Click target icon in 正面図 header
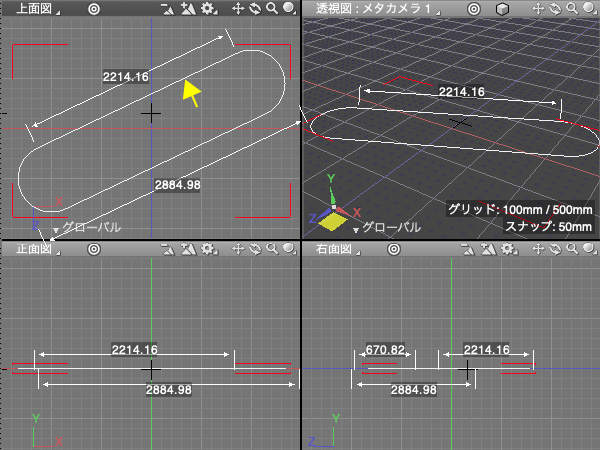The image size is (600, 450). [x=94, y=249]
